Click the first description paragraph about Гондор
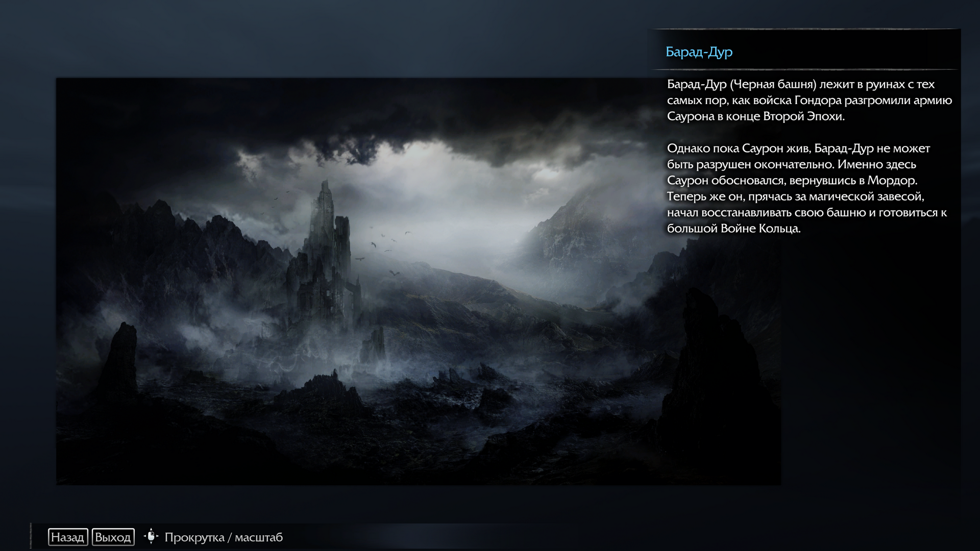980x551 pixels. [x=808, y=100]
